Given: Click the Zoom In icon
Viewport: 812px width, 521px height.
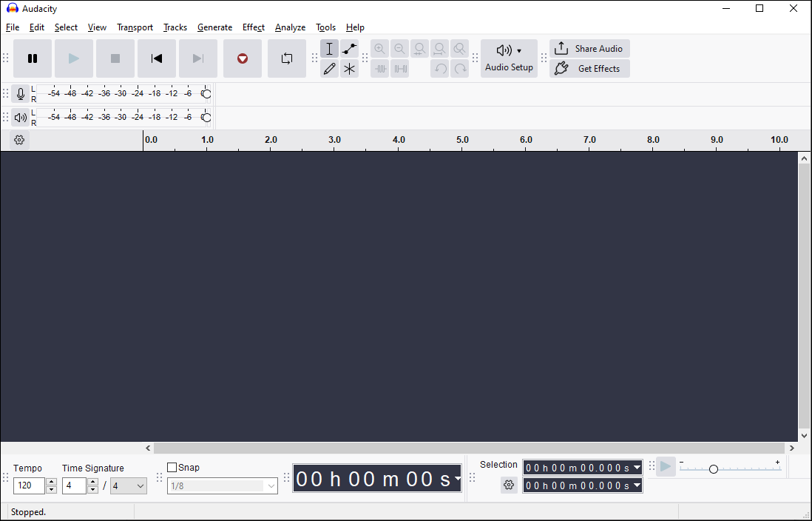Looking at the screenshot, I should pos(379,49).
